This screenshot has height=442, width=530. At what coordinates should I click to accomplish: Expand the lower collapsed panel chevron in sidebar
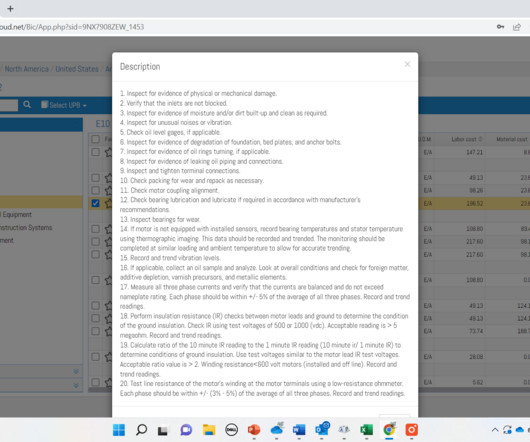pyautogui.click(x=76, y=385)
